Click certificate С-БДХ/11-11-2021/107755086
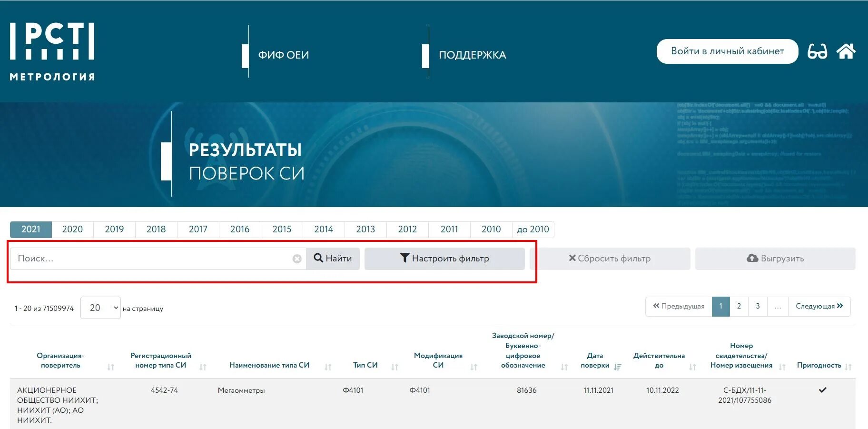868x429 pixels. point(745,395)
